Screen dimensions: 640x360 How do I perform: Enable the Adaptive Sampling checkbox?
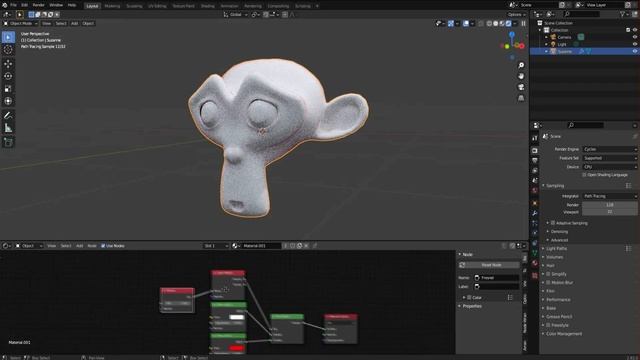click(x=553, y=223)
